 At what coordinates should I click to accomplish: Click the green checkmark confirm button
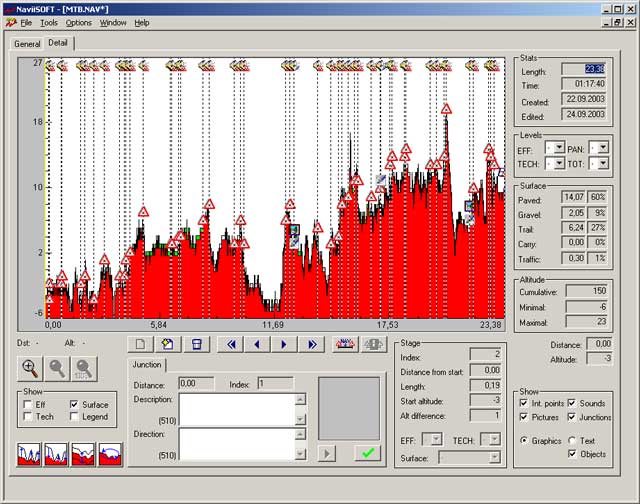[x=367, y=453]
